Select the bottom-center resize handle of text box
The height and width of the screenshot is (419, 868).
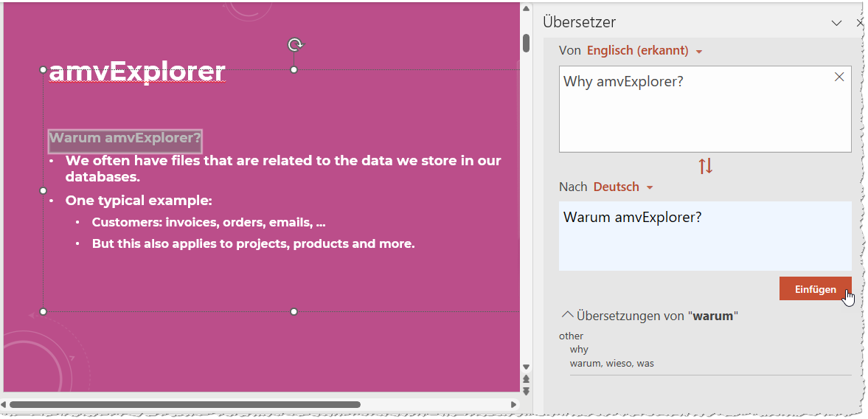[x=294, y=311]
